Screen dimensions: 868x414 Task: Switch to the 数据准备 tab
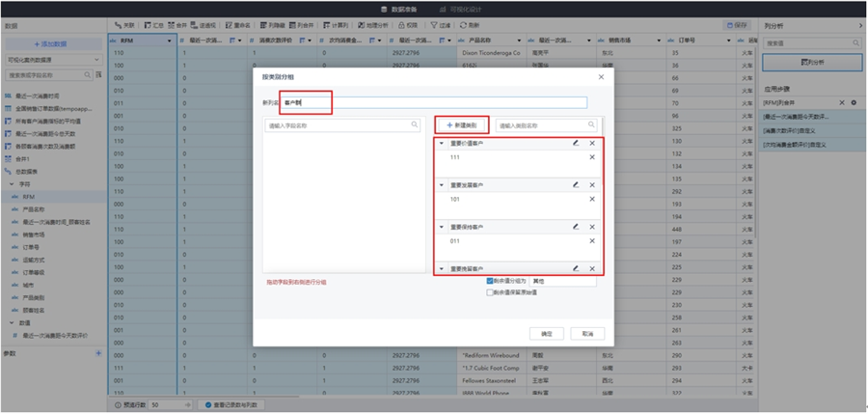(405, 8)
